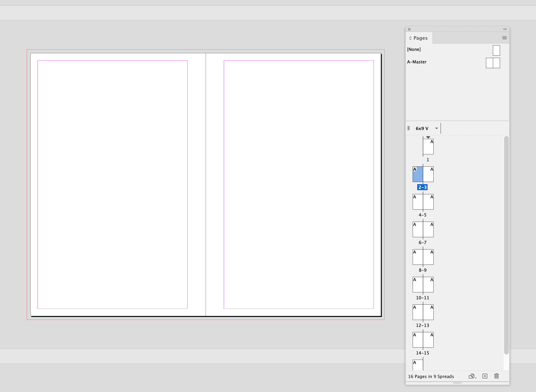Screen dimensions: 536x392
Task: Click the current-spread indicator triangle above page 1
Action: pos(428,137)
